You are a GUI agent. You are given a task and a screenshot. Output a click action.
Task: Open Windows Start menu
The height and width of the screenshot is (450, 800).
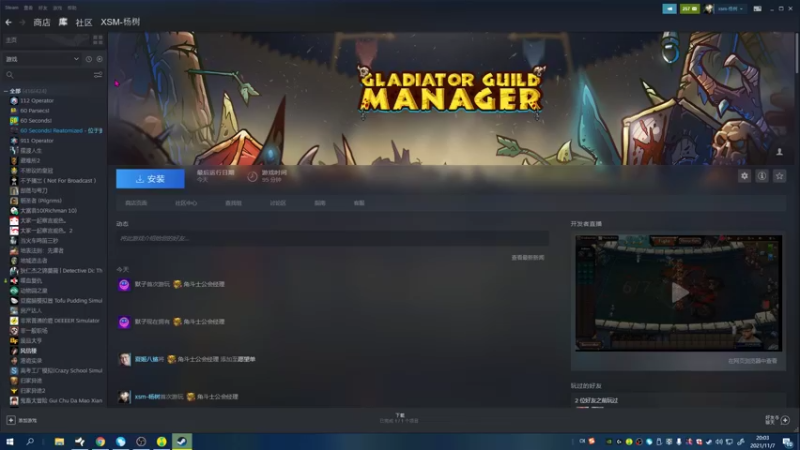(x=10, y=442)
